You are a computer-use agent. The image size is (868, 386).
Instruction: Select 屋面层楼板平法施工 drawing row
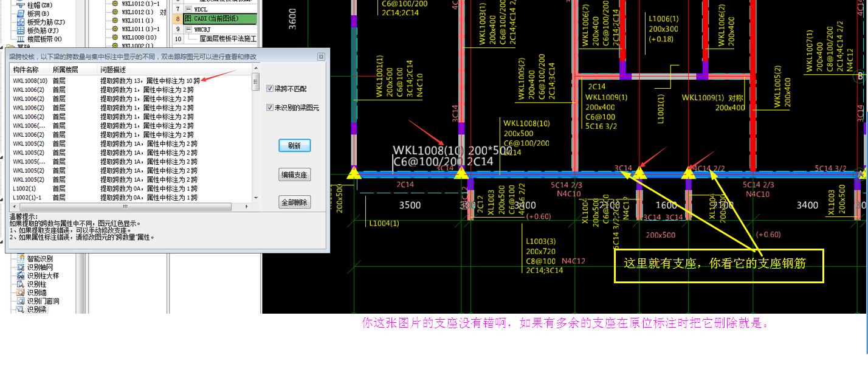coord(228,39)
